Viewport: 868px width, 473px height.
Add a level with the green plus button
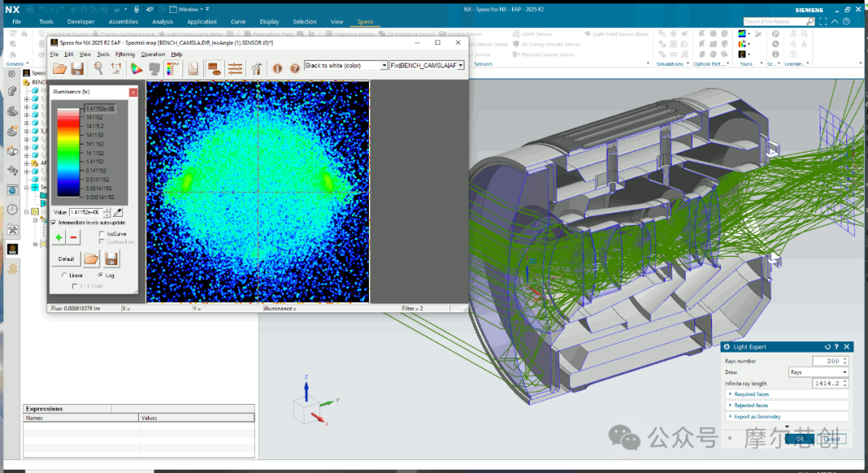pos(58,238)
